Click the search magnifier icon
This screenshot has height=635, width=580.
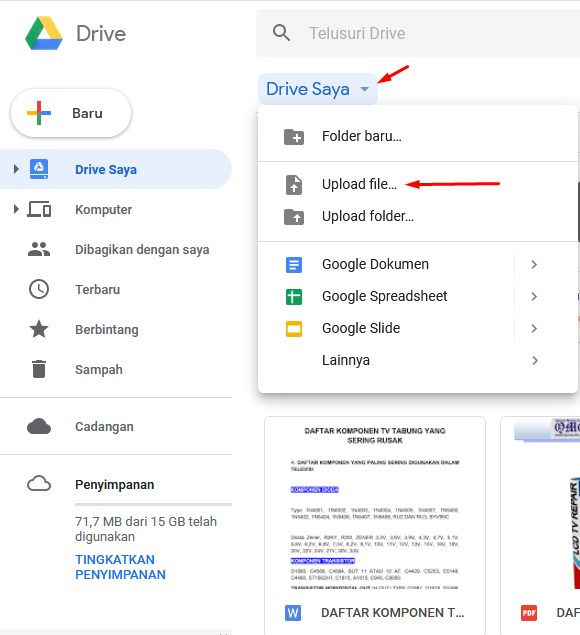click(281, 33)
